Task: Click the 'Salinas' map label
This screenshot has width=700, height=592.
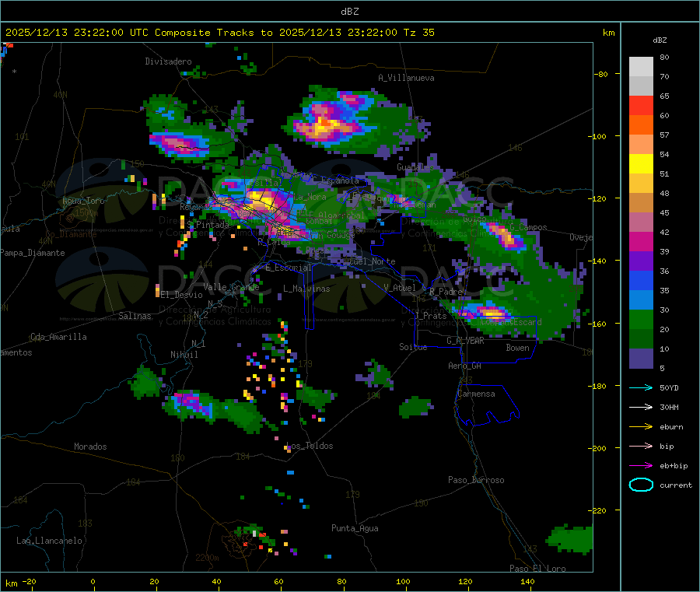Action: click(x=135, y=316)
